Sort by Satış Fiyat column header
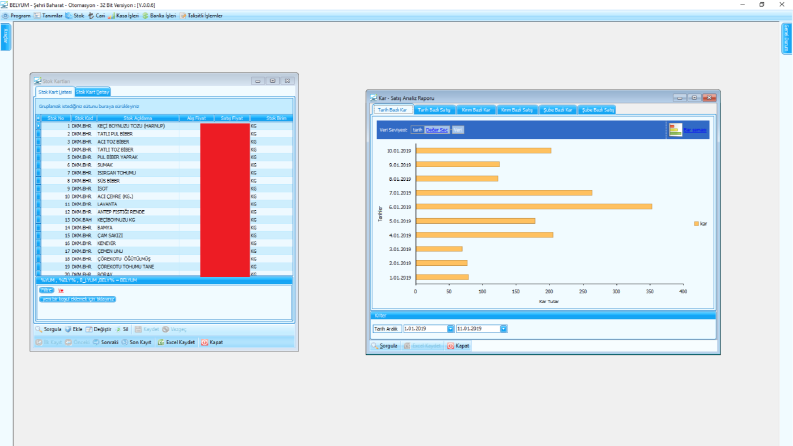This screenshot has height=446, width=793. coord(232,118)
